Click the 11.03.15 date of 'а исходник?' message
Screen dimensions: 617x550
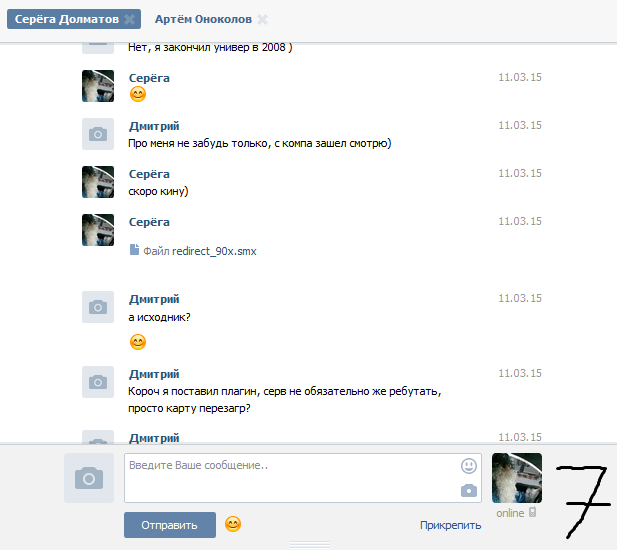pos(520,298)
